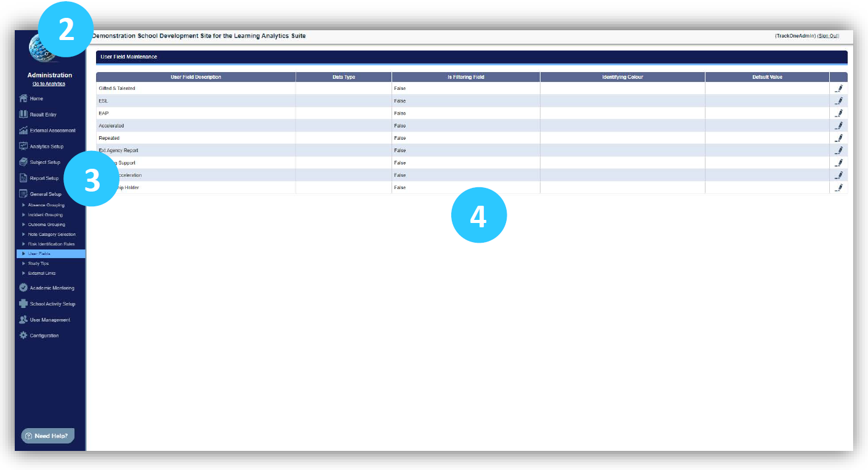Click 'False' in the Gifted & Talented row
The image size is (868, 470).
(400, 89)
